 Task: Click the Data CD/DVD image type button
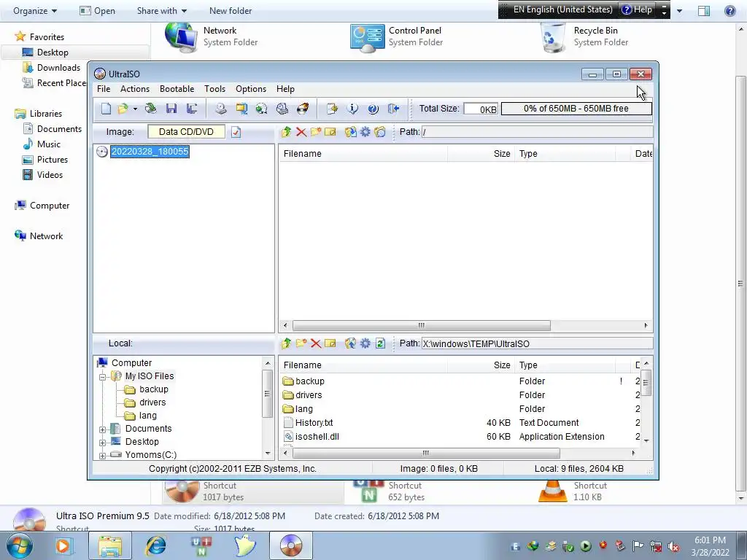[x=186, y=132]
